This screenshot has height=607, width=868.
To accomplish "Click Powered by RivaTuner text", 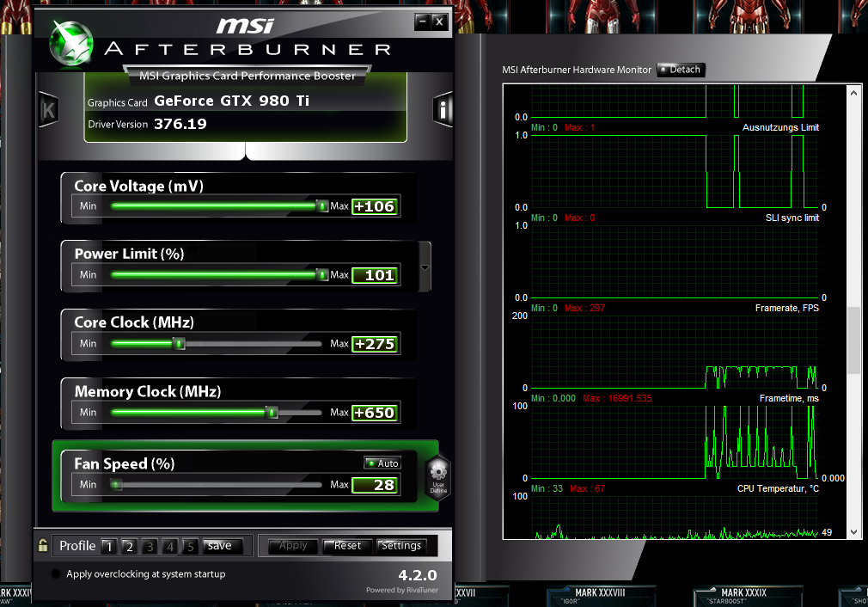I will click(x=402, y=590).
